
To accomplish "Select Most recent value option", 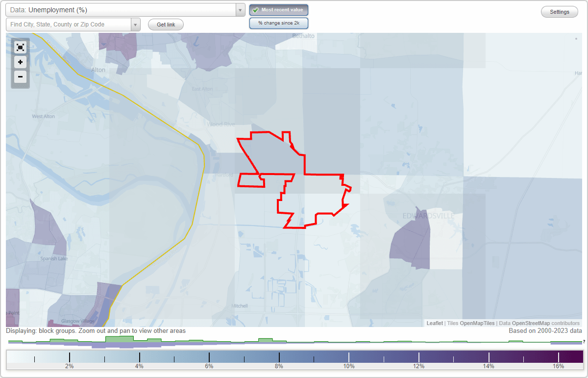I will tap(279, 10).
